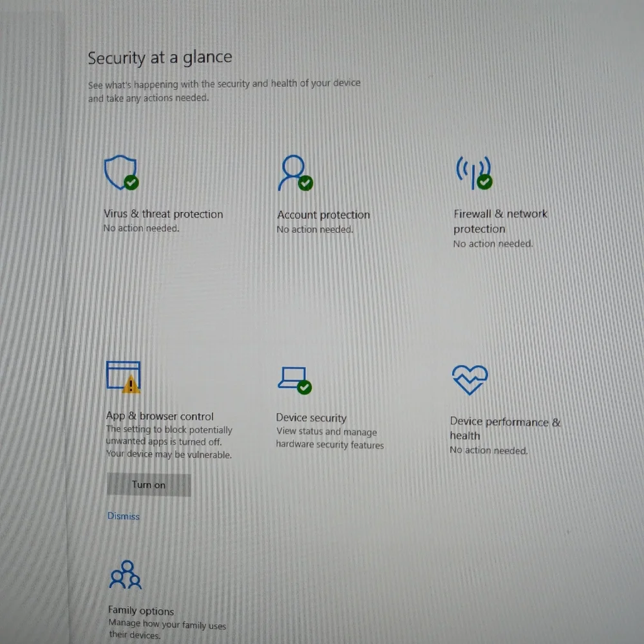Open Device performance & health heading
The width and height of the screenshot is (644, 644).
(x=505, y=428)
